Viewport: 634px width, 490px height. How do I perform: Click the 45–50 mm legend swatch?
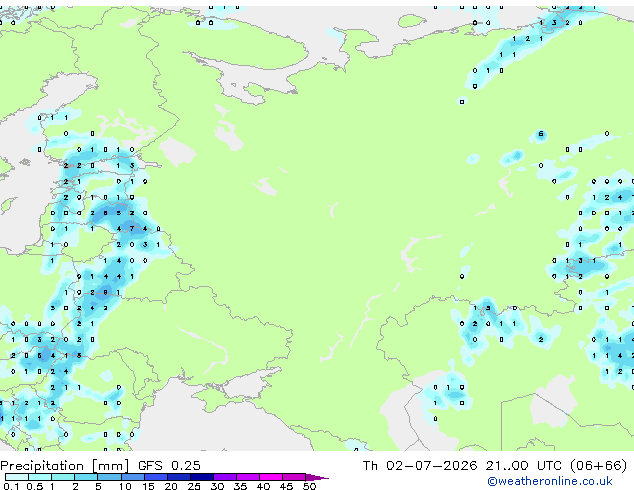tap(294, 477)
